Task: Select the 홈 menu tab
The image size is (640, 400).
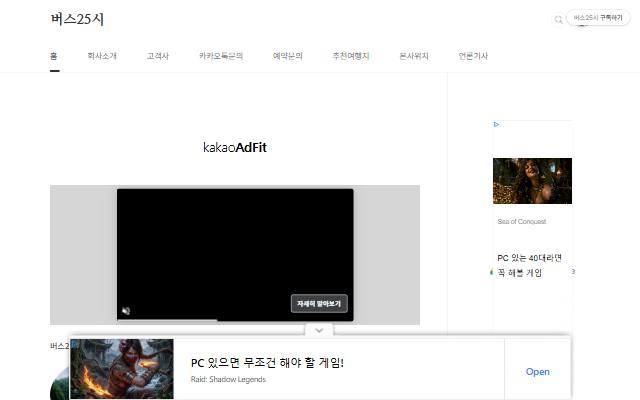Action: point(54,56)
